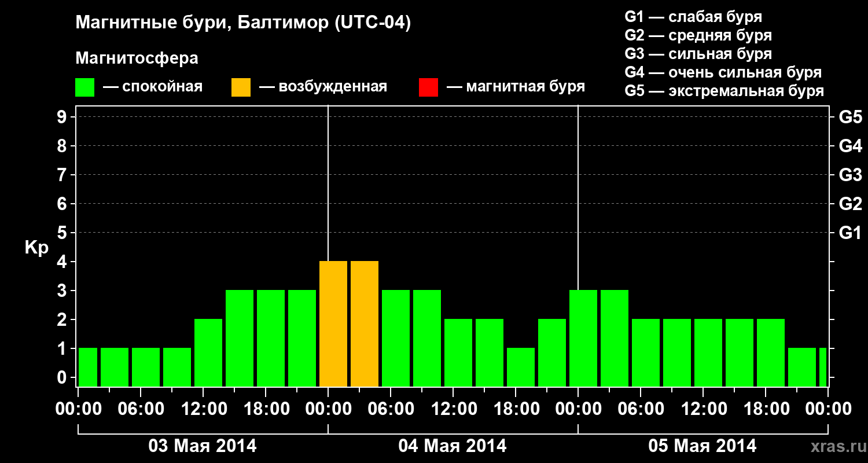Click the first orange bar starting 00:00 on 04 Мая
Image resolution: width=868 pixels, height=463 pixels.
[333, 324]
